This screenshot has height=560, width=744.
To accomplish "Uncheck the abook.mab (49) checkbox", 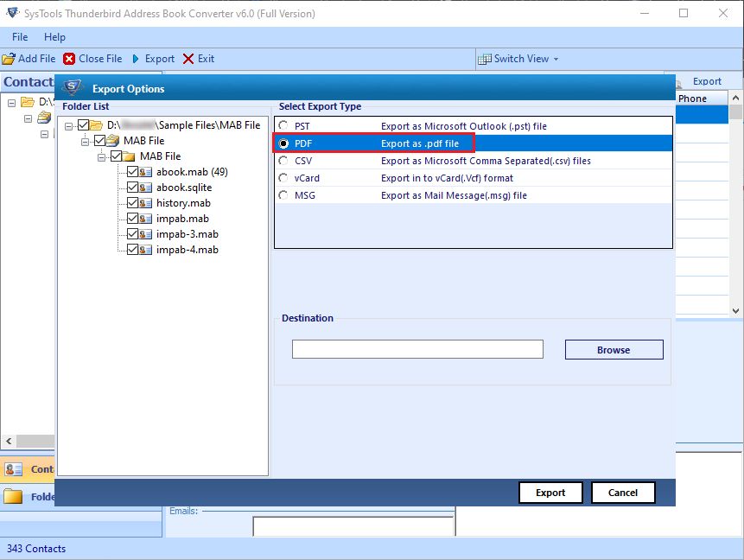I will tap(132, 171).
